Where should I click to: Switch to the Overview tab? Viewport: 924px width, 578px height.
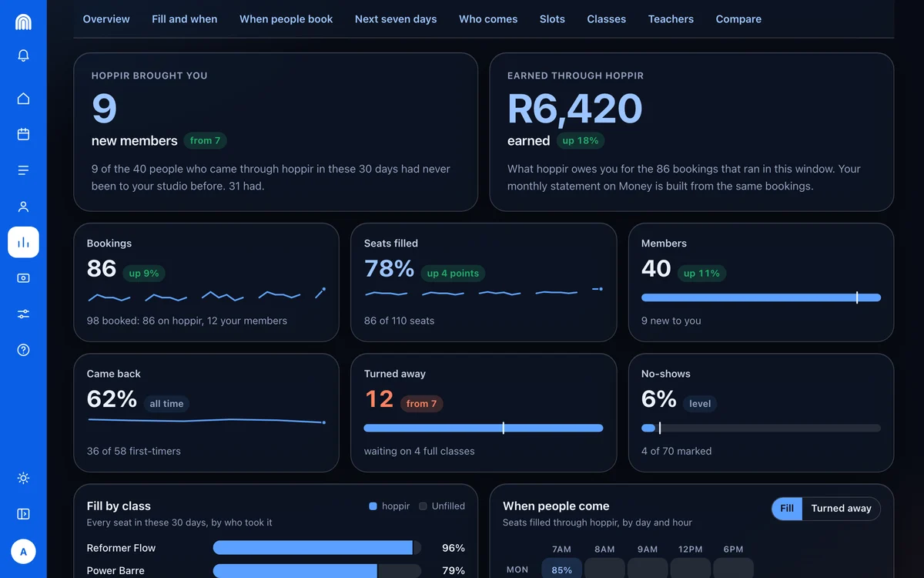pyautogui.click(x=106, y=18)
